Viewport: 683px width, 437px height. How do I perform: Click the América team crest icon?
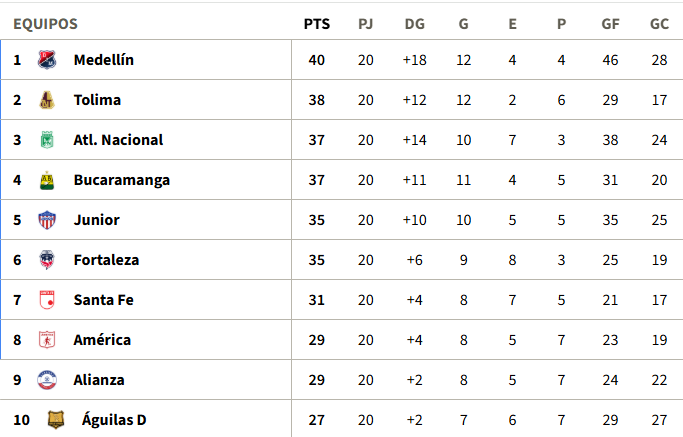[46, 340]
